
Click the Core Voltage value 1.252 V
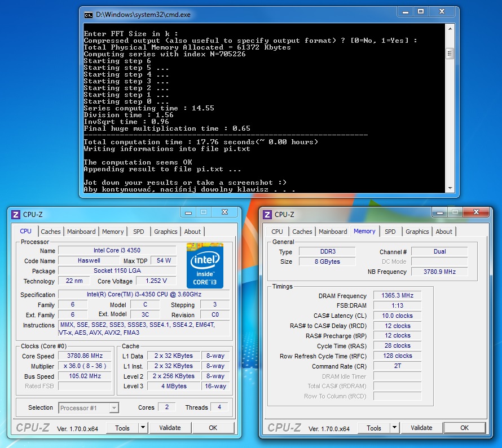(156, 281)
